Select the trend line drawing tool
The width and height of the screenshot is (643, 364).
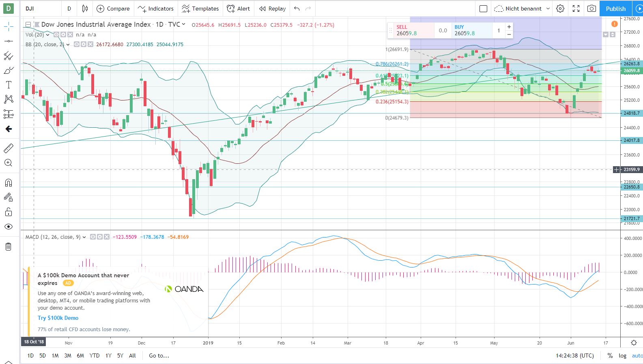point(9,41)
